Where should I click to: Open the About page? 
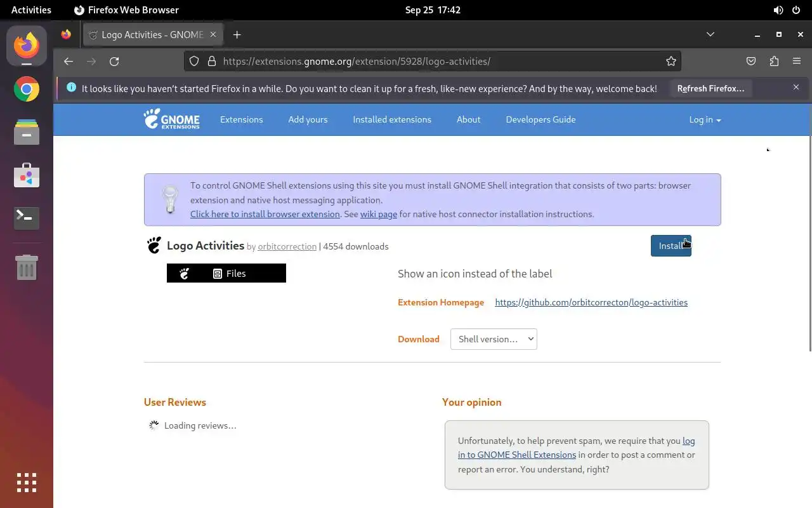click(x=468, y=119)
